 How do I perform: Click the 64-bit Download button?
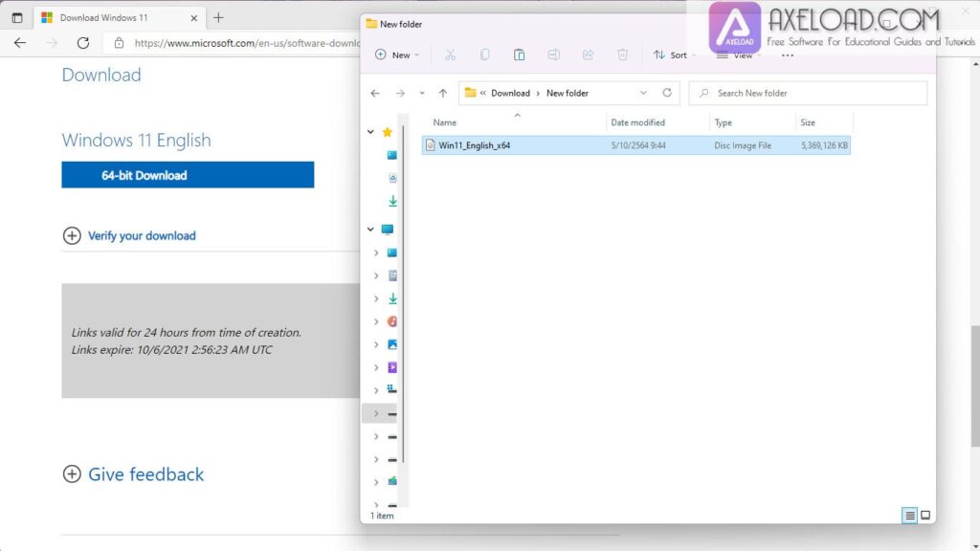pyautogui.click(x=188, y=175)
